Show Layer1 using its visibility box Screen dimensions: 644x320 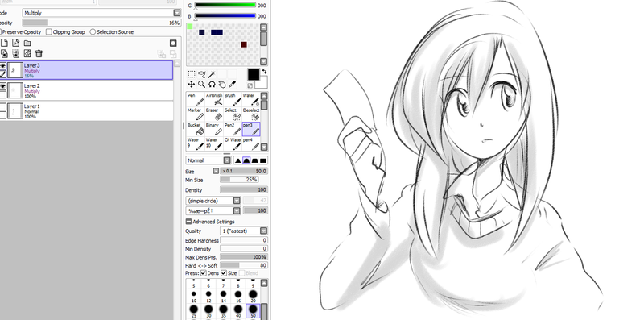pos(2,106)
